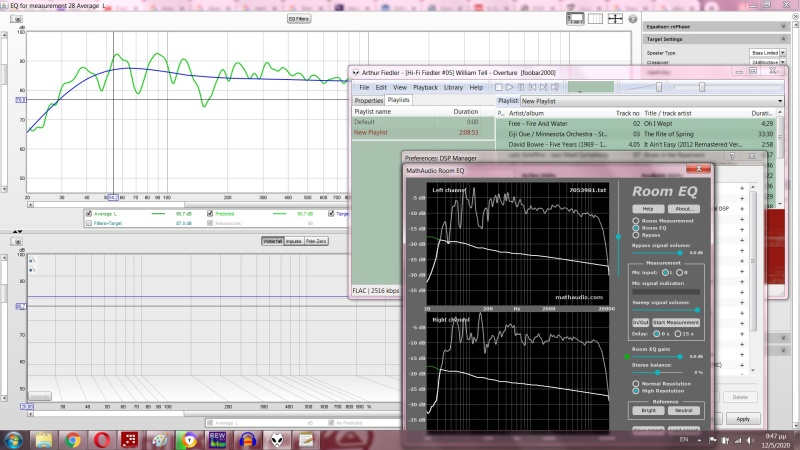Click the volume icon in system tray
Screen dimensions: 800x450
(750, 440)
